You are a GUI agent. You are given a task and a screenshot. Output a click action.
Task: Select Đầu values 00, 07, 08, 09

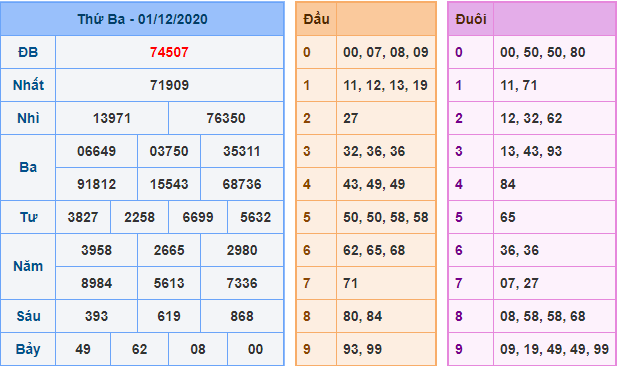[x=386, y=52]
